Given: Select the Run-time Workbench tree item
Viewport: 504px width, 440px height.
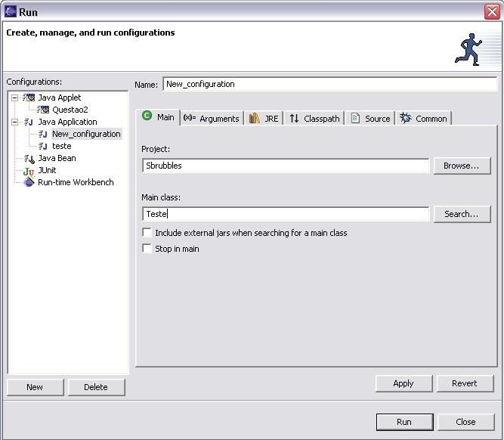Looking at the screenshot, I should (76, 182).
